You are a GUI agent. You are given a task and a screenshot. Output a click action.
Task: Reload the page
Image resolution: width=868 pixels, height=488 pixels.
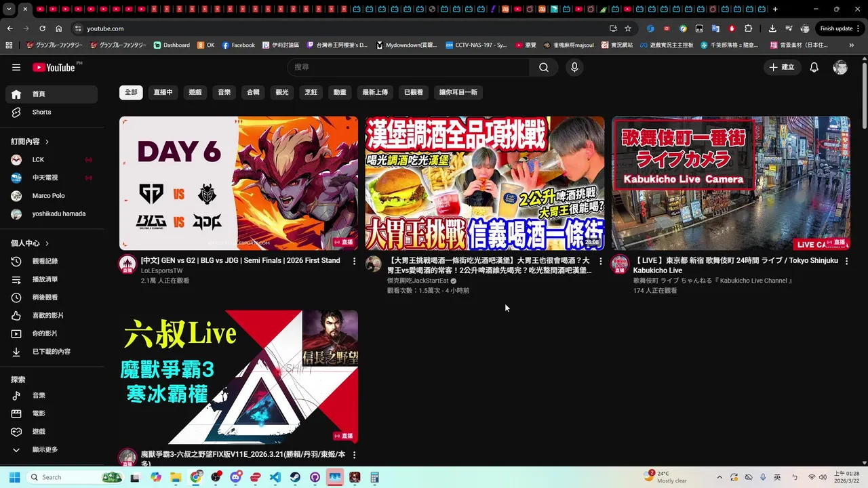point(42,28)
